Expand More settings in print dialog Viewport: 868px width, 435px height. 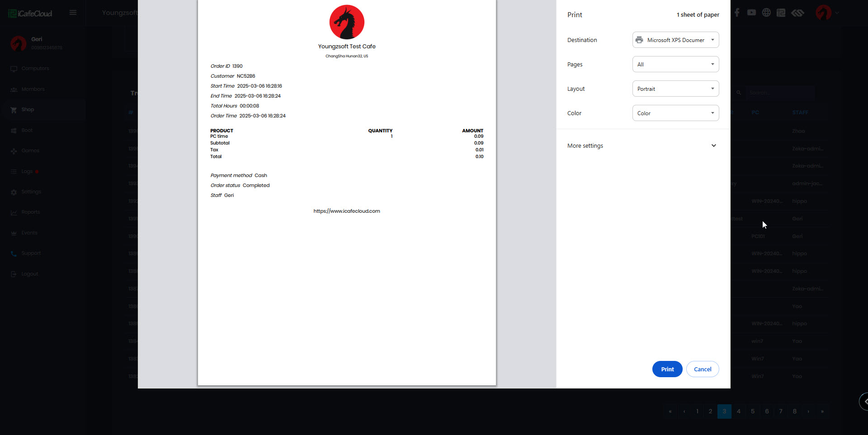pos(642,145)
